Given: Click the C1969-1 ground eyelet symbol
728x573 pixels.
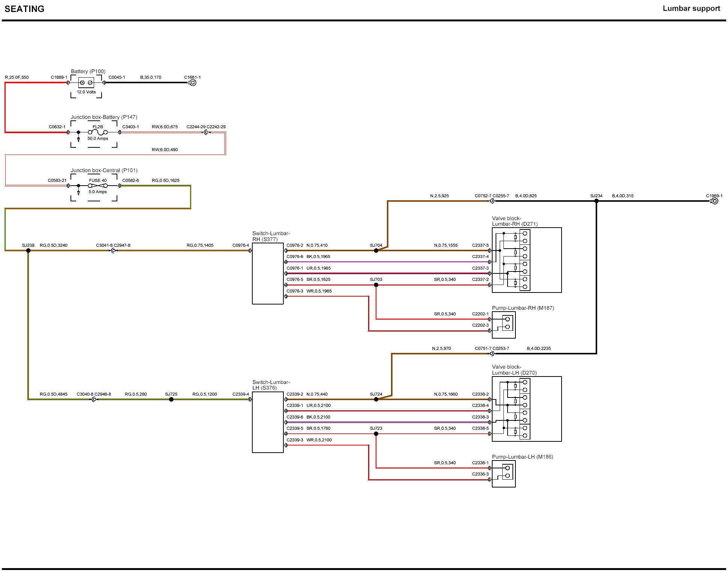Looking at the screenshot, I should 715,201.
